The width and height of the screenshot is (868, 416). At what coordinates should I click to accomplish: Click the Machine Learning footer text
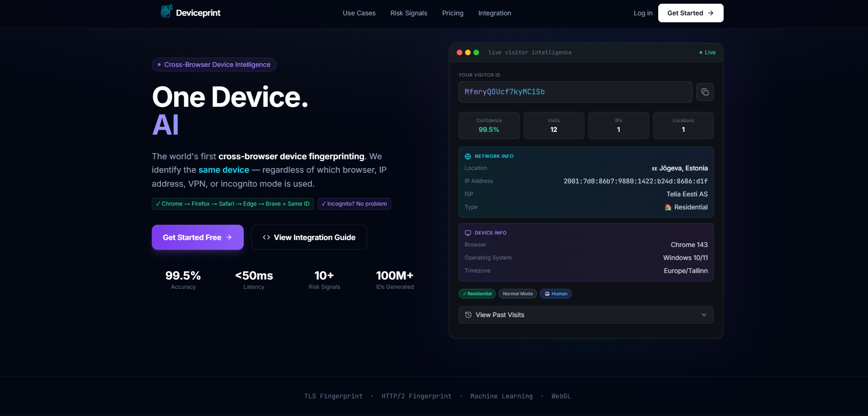tap(501, 396)
